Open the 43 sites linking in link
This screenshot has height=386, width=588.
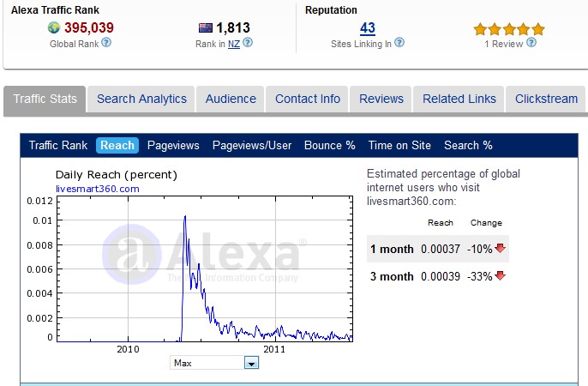368,27
